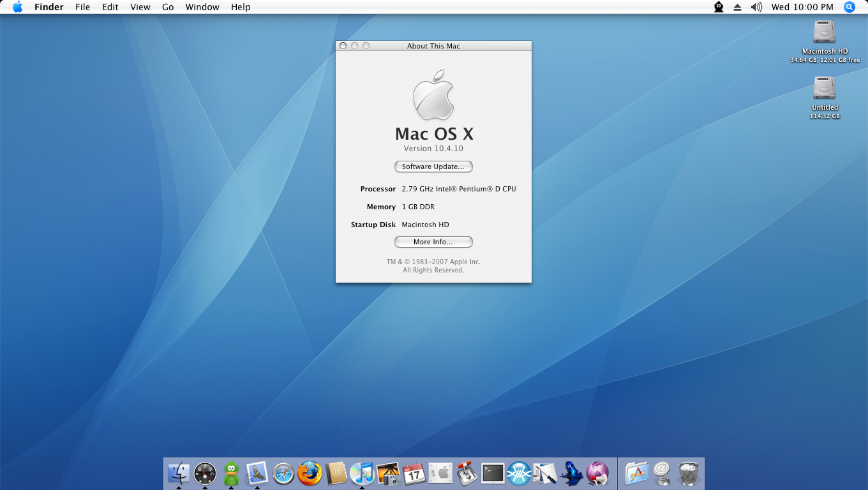The width and height of the screenshot is (868, 490).
Task: Open the round blue X icon in Dock
Action: (519, 473)
